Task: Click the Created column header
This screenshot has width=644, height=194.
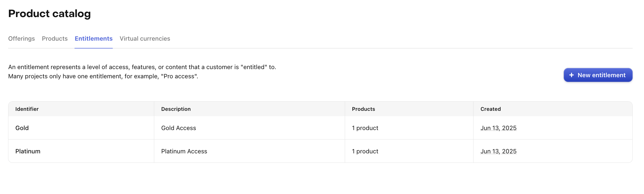Action: coord(491,109)
